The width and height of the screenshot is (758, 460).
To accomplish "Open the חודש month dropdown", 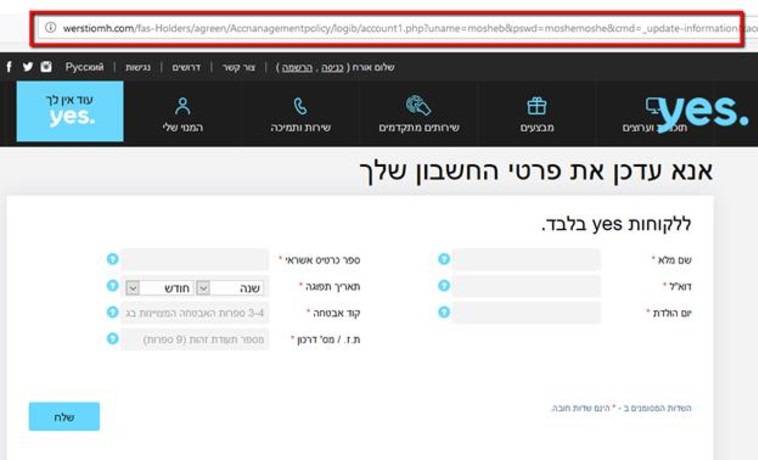I will click(x=160, y=288).
